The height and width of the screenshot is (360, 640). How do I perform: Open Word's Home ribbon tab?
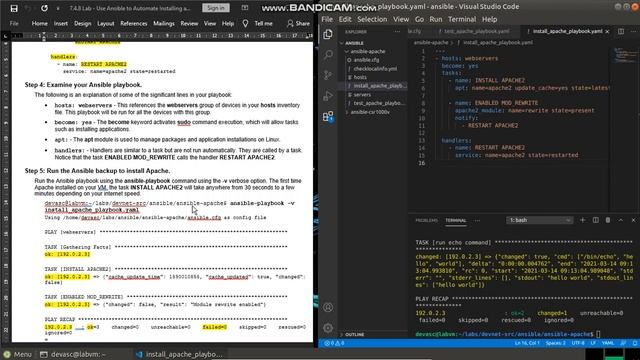click(x=40, y=24)
